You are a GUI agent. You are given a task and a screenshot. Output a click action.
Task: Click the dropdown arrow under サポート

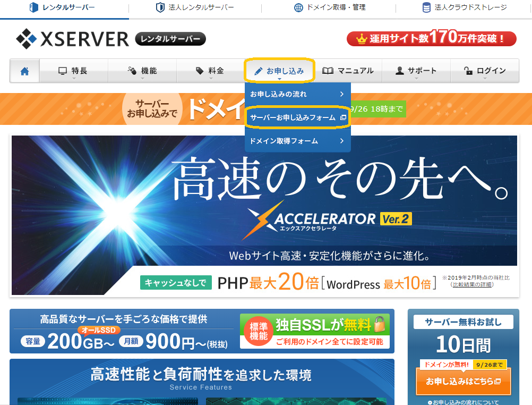417,79
